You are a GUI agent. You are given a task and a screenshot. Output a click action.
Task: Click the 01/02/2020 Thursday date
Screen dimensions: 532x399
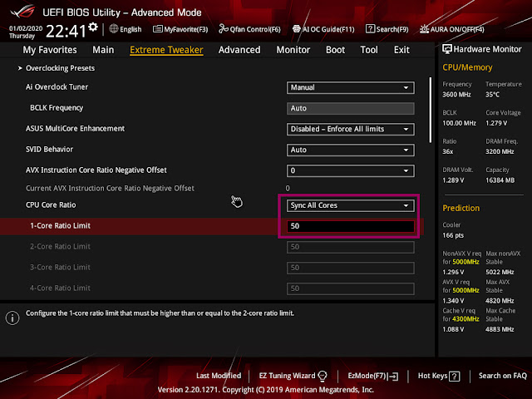(26, 32)
